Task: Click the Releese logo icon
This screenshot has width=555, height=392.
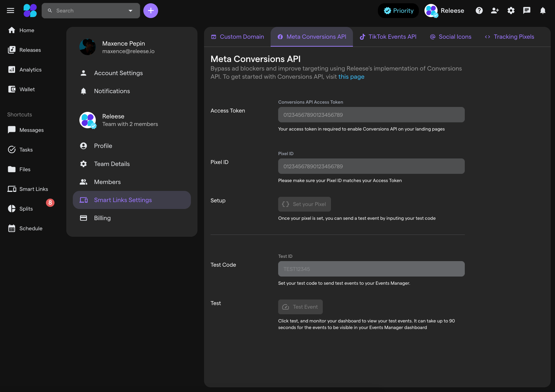Action: tap(30, 10)
